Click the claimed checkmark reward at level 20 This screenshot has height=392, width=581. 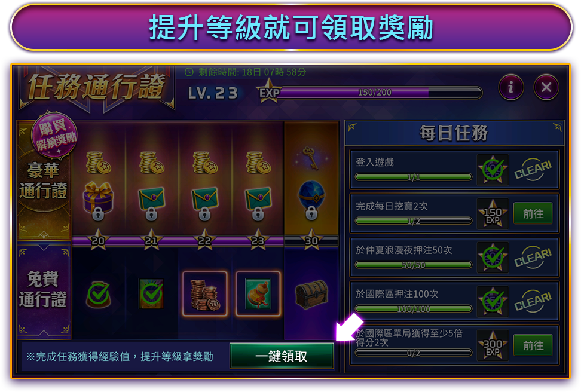[x=98, y=295]
